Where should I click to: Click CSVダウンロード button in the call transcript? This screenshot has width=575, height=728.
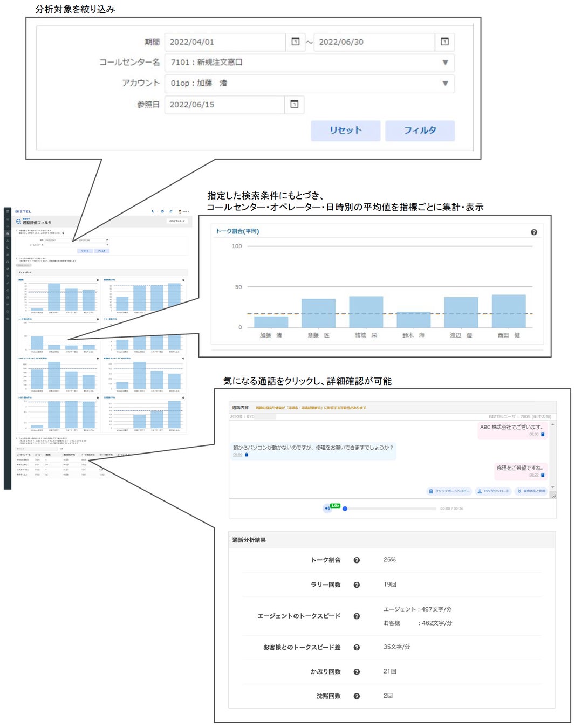(x=494, y=491)
